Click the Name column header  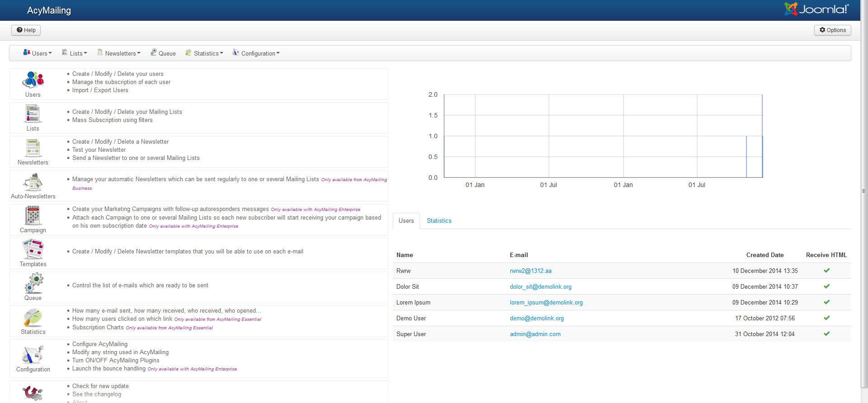coord(405,255)
